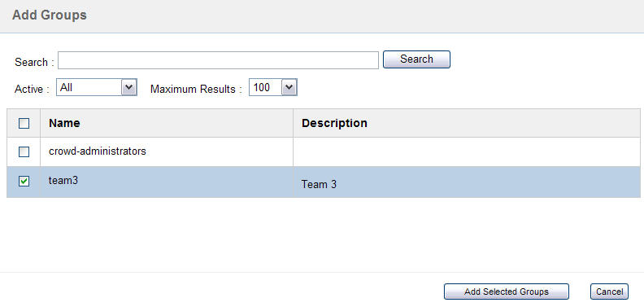Click the Name column header

click(64, 123)
